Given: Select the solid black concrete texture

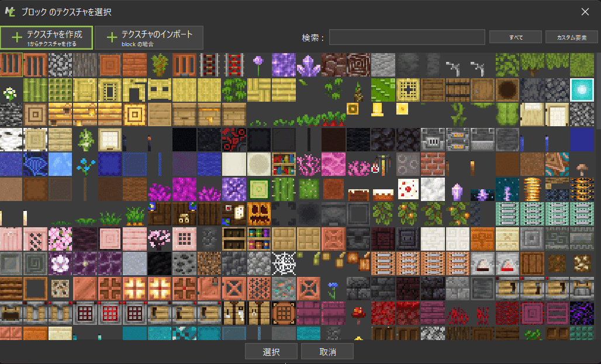Looking at the screenshot, I should (184, 139).
